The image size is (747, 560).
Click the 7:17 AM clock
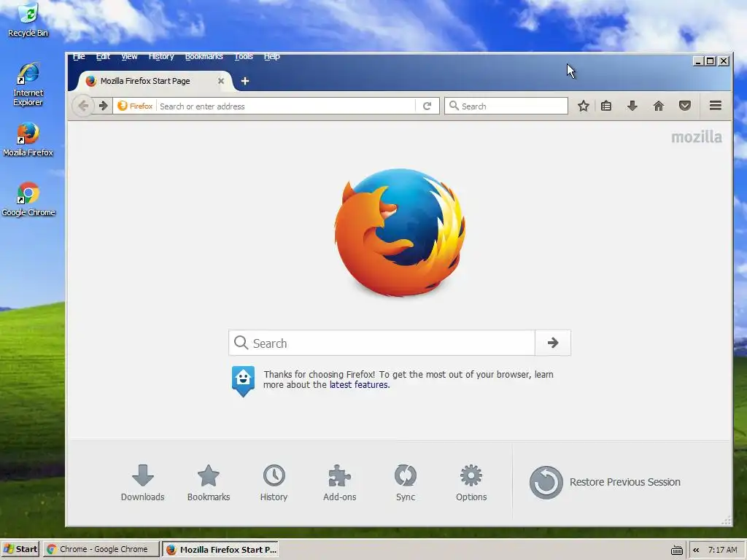click(722, 550)
